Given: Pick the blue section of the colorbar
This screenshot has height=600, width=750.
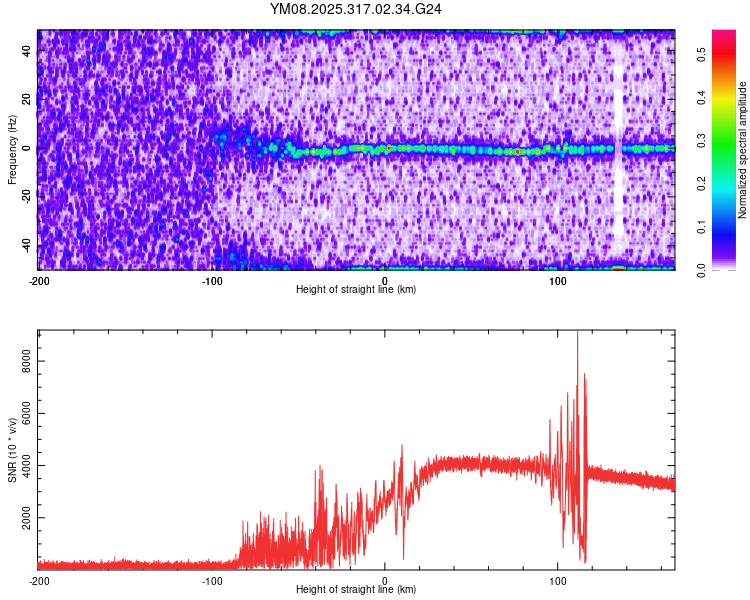Looking at the screenshot, I should 723,235.
